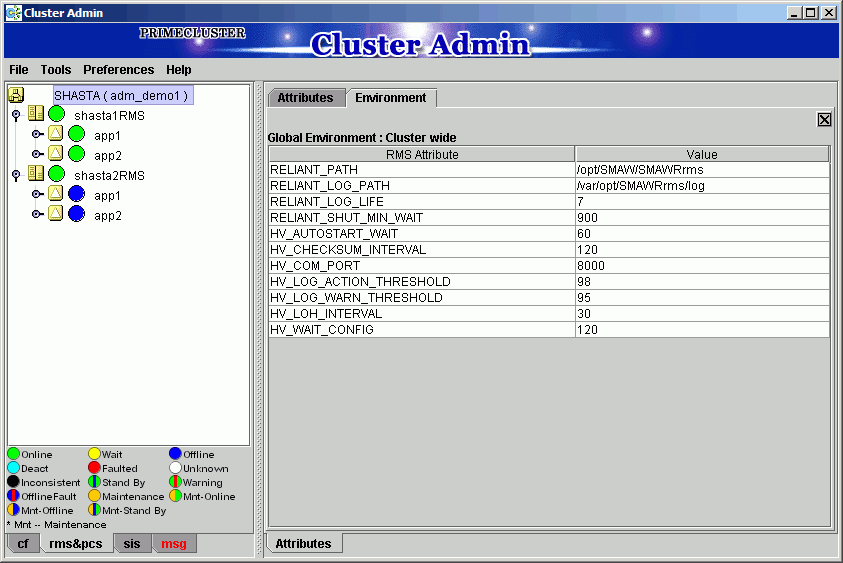Click the cyan Deact legend icon
The image size is (843, 563).
(14, 468)
